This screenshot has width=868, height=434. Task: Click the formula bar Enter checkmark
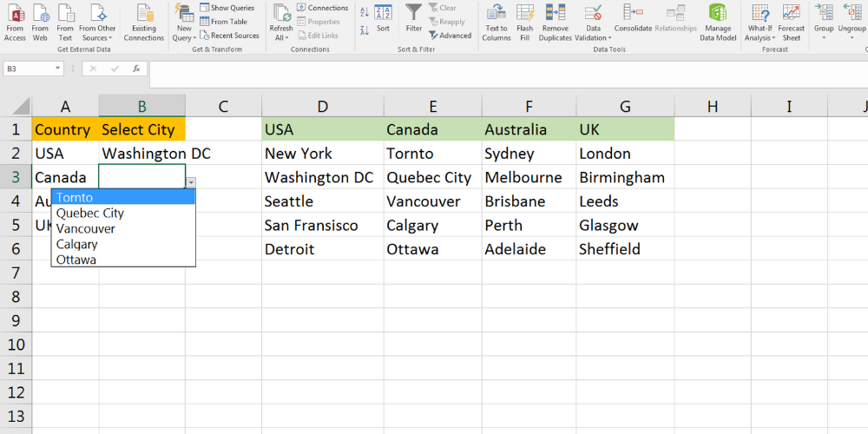(x=115, y=69)
